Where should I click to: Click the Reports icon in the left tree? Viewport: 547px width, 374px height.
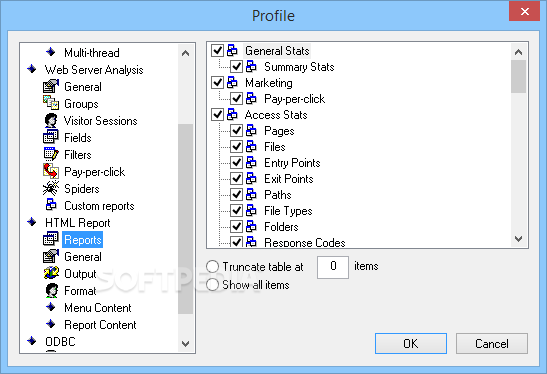(51, 239)
